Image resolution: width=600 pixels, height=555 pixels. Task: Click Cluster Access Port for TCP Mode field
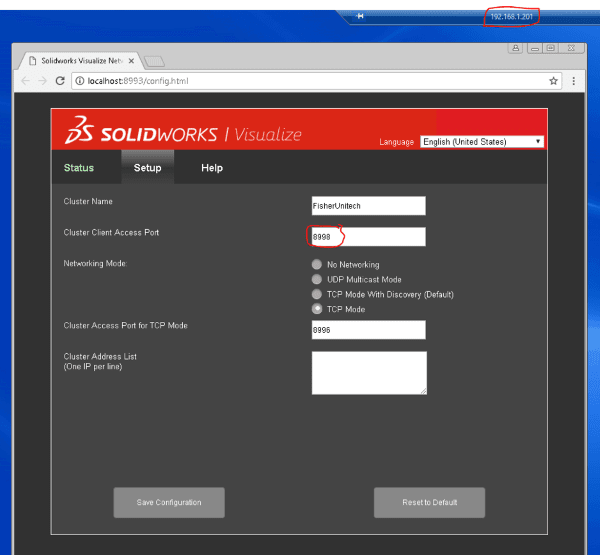pyautogui.click(x=368, y=330)
